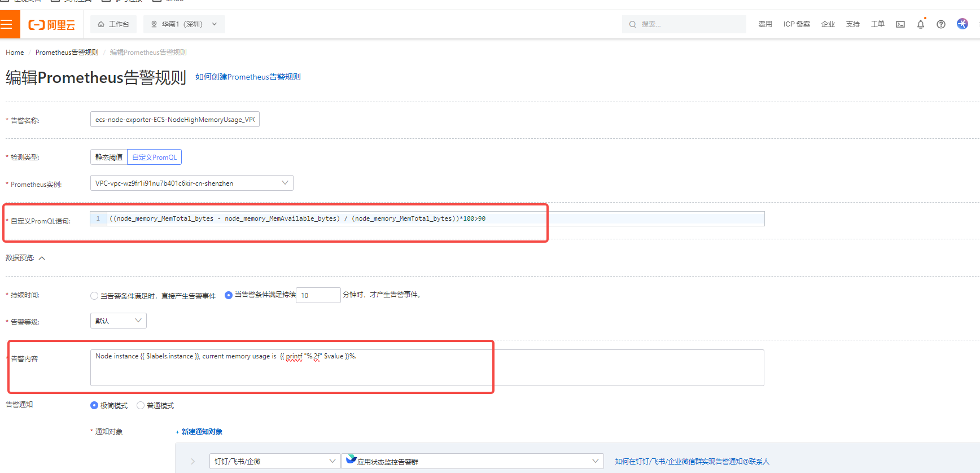The width and height of the screenshot is (980, 473).
Task: Open the user avatar menu
Action: pos(963,24)
